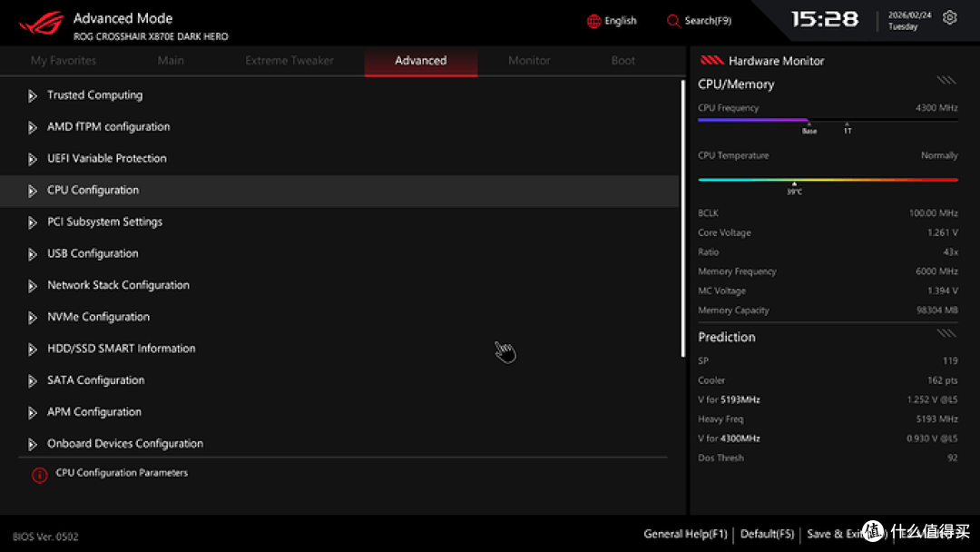The image size is (980, 552).
Task: Click CPU Temperature gradient bar
Action: click(828, 180)
